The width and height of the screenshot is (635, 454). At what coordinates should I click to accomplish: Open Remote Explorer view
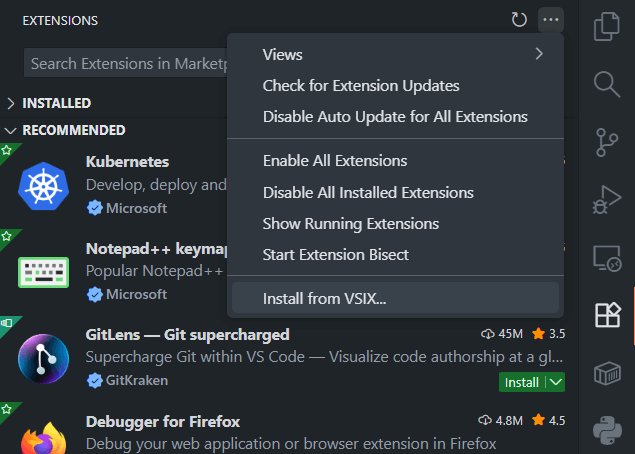[x=607, y=258]
